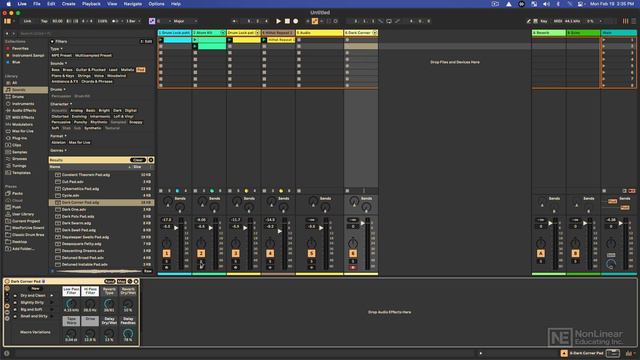Click the Link button in control bar
Screen dimensions: 640x360
[27, 21]
